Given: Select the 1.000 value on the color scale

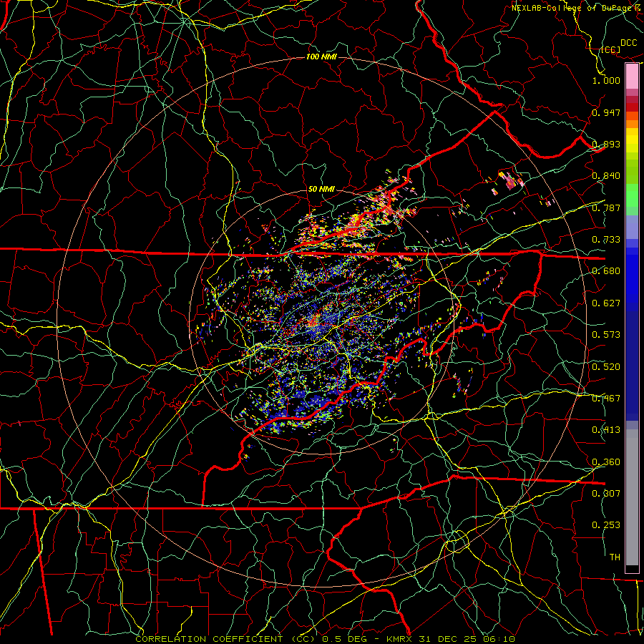Looking at the screenshot, I should (x=606, y=80).
